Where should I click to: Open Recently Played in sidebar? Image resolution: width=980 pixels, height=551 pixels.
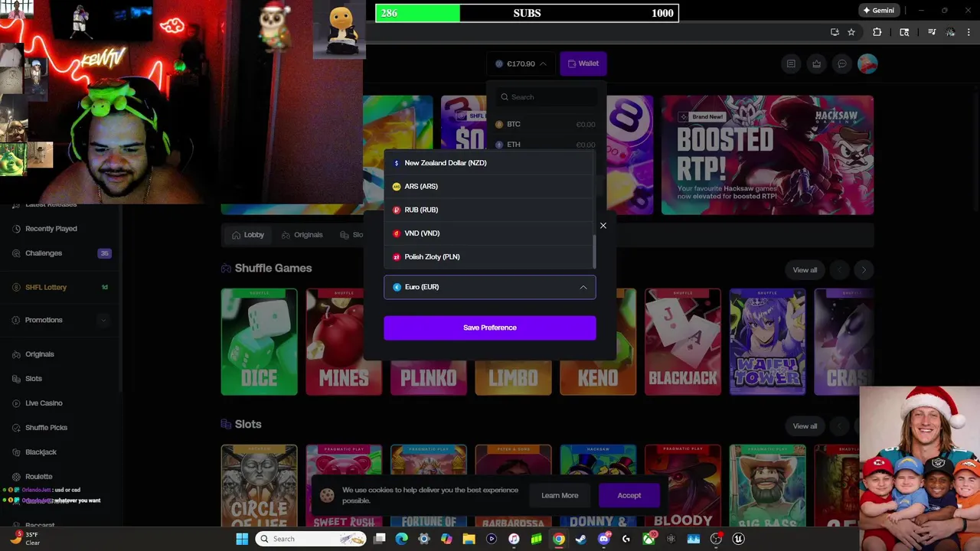click(x=51, y=229)
